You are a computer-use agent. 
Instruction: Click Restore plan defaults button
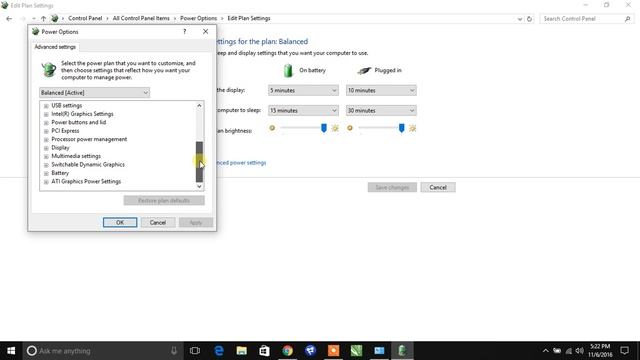(x=164, y=200)
